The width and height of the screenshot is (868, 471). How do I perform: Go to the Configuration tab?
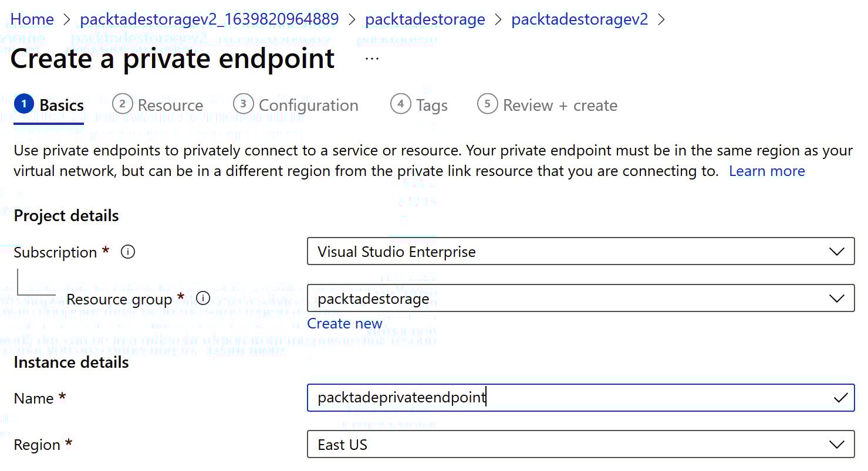pos(308,106)
